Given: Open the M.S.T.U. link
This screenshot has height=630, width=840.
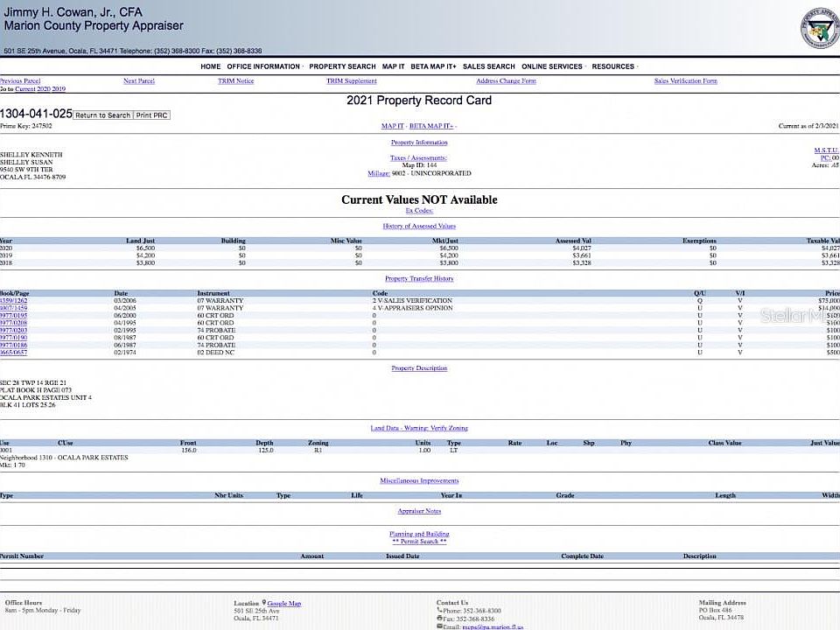Looking at the screenshot, I should click(x=827, y=150).
